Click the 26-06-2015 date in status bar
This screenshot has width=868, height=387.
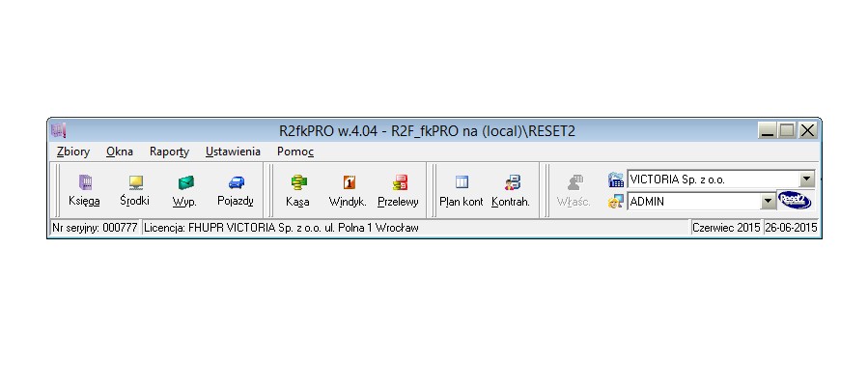tap(791, 228)
